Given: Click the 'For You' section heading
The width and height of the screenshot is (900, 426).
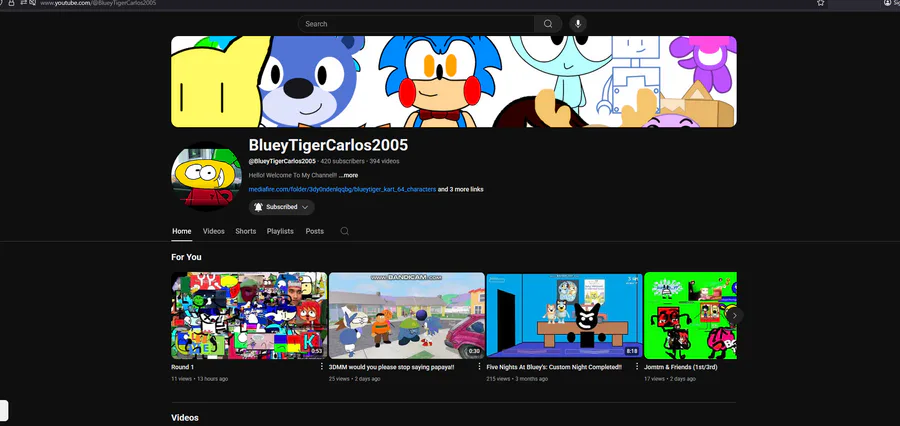Looking at the screenshot, I should 186,257.
